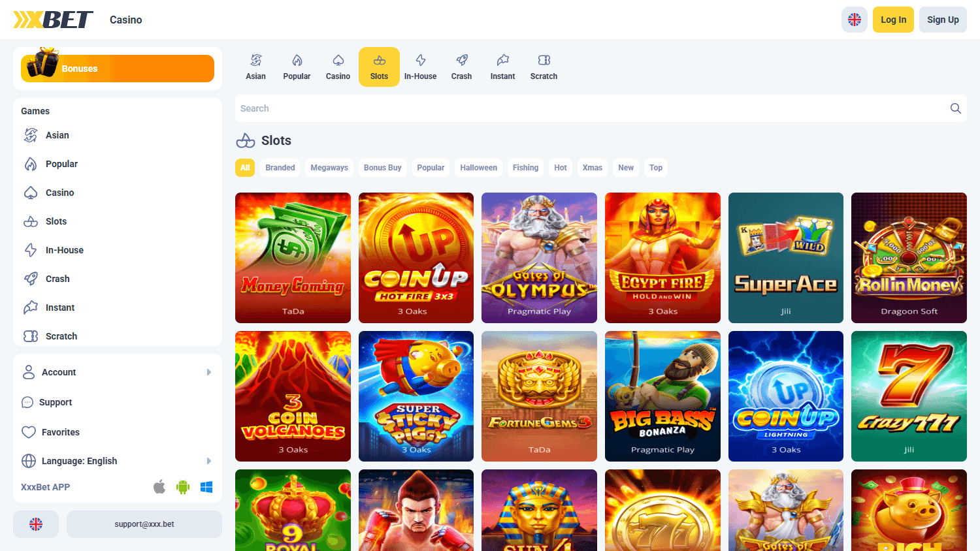The height and width of the screenshot is (551, 980).
Task: Open Big Bass Bonanza game
Action: 662,396
